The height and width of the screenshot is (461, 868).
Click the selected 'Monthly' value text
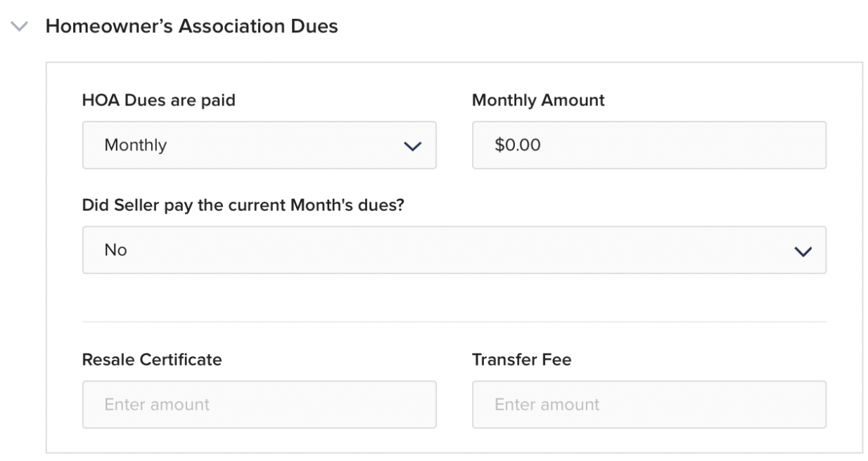(135, 146)
